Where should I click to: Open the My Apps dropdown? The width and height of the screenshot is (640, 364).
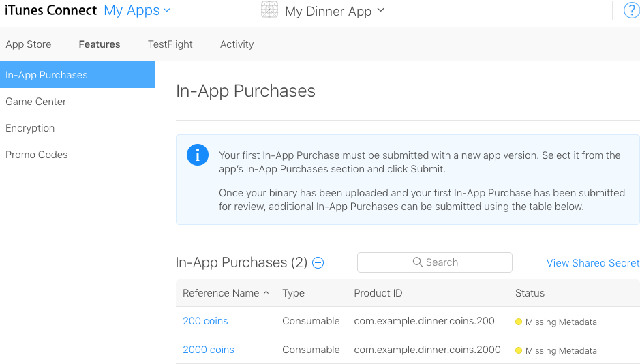pyautogui.click(x=137, y=11)
